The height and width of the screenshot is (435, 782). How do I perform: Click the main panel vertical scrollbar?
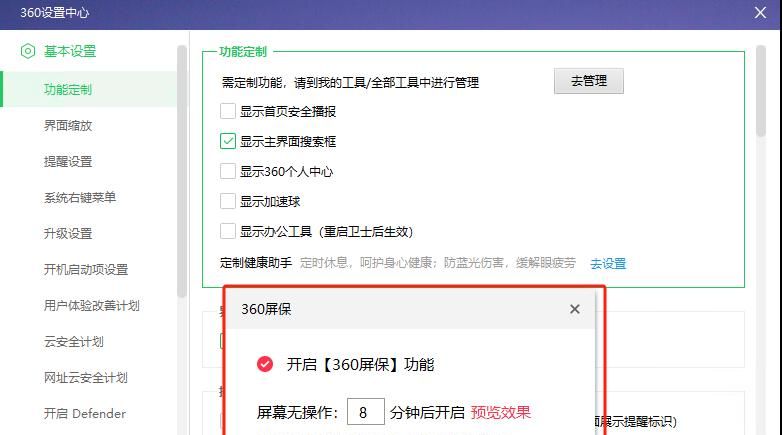click(x=761, y=91)
